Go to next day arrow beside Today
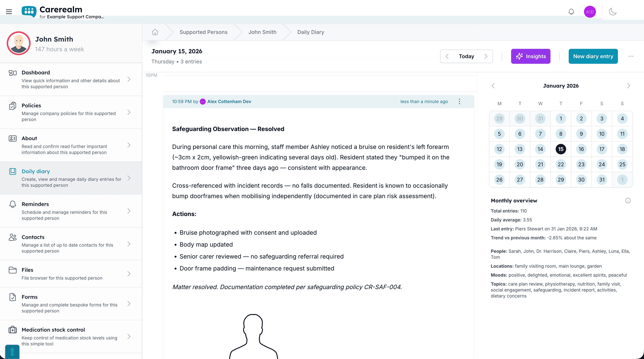This screenshot has height=359, width=644. click(x=486, y=56)
